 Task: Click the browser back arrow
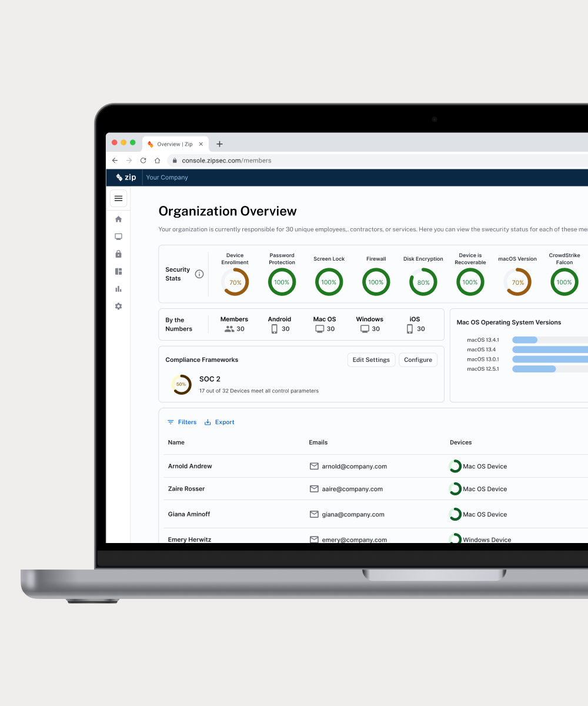click(x=115, y=161)
